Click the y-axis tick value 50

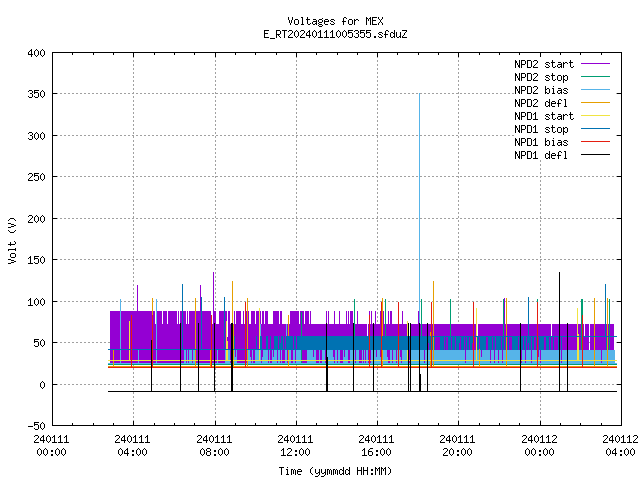coord(40,343)
